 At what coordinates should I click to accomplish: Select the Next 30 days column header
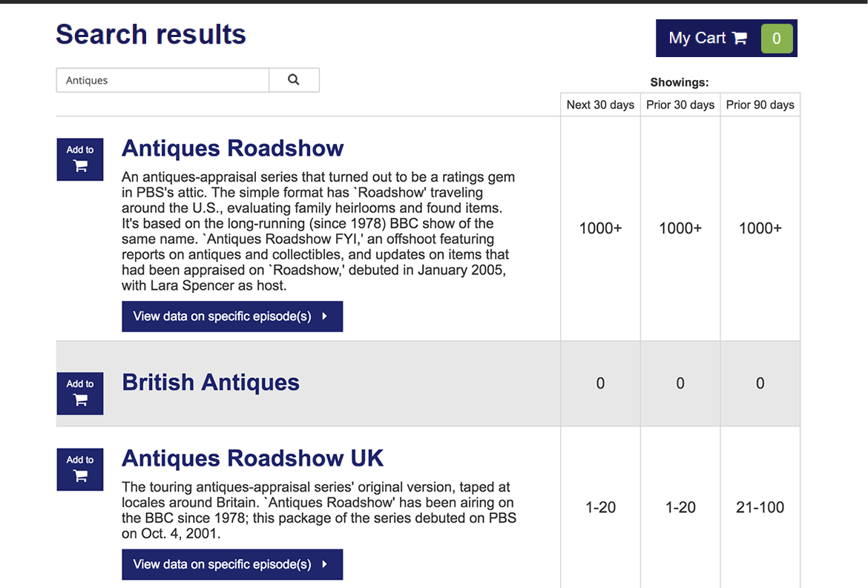[x=600, y=105]
